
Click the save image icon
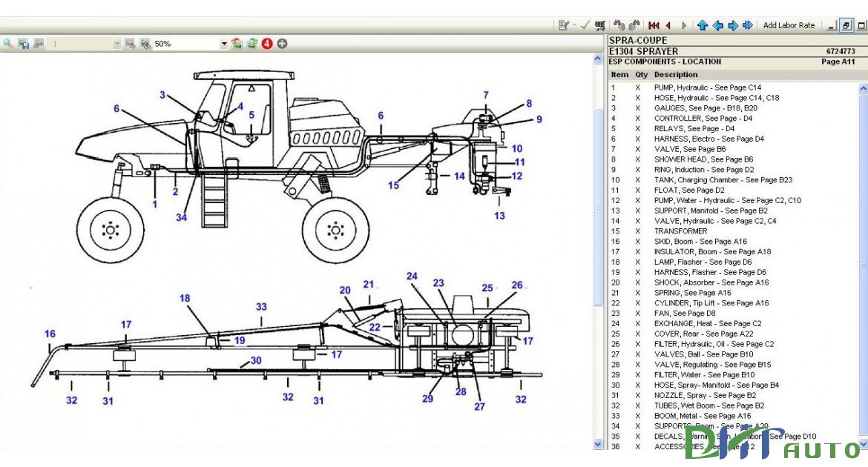click(x=22, y=43)
